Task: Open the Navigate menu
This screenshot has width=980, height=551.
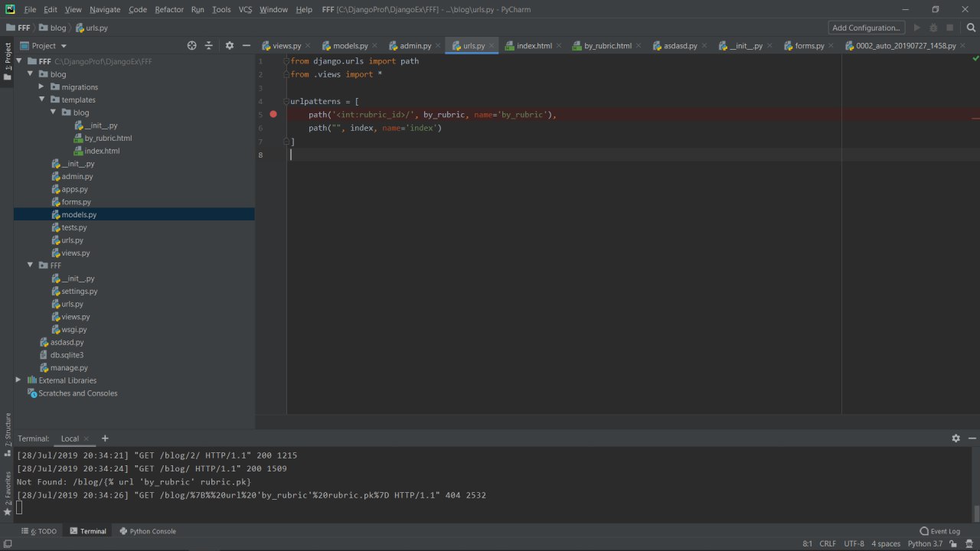Action: [x=104, y=9]
